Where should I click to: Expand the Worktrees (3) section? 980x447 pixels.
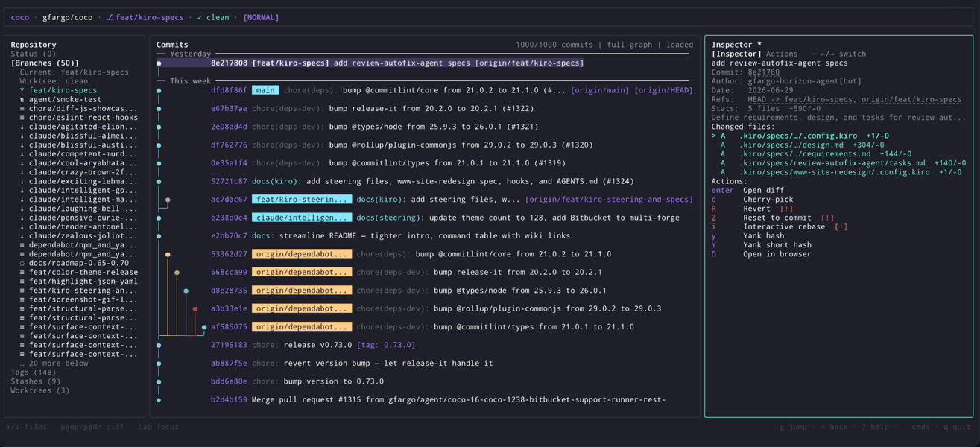point(40,390)
